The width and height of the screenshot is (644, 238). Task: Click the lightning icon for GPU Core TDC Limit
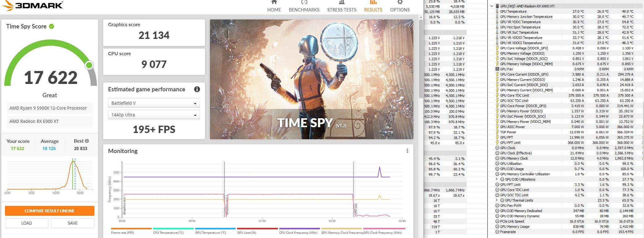click(497, 95)
